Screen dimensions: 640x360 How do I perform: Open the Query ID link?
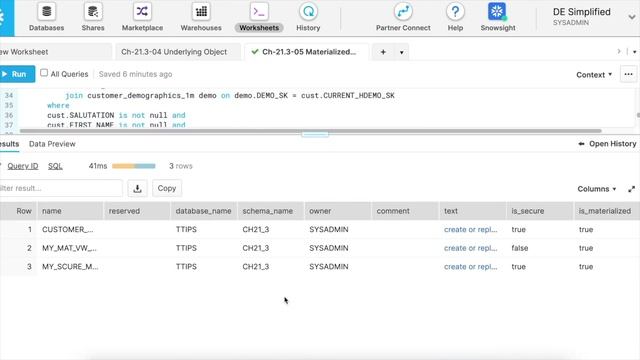click(x=22, y=166)
